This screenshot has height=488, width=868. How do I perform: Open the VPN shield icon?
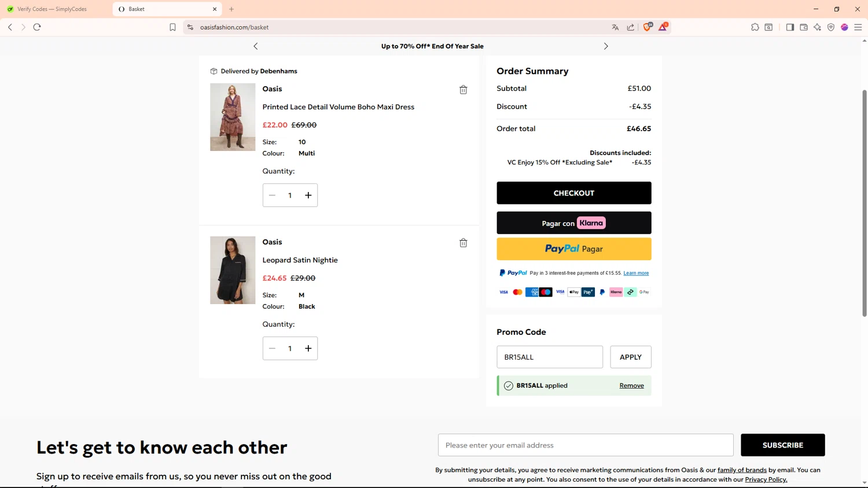click(x=831, y=27)
